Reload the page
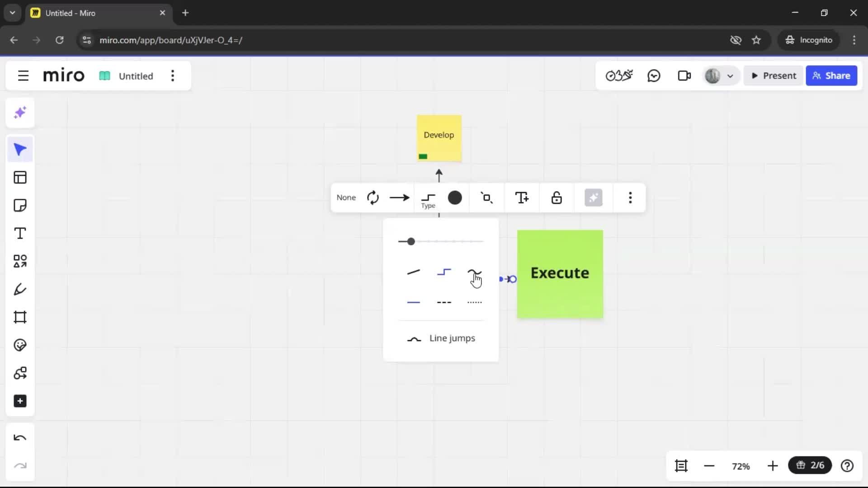The width and height of the screenshot is (868, 488). click(x=59, y=40)
